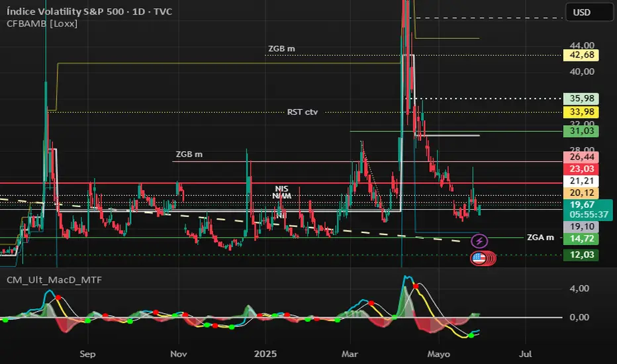
Task: Click the current price 19,67 label
Action: (x=583, y=205)
